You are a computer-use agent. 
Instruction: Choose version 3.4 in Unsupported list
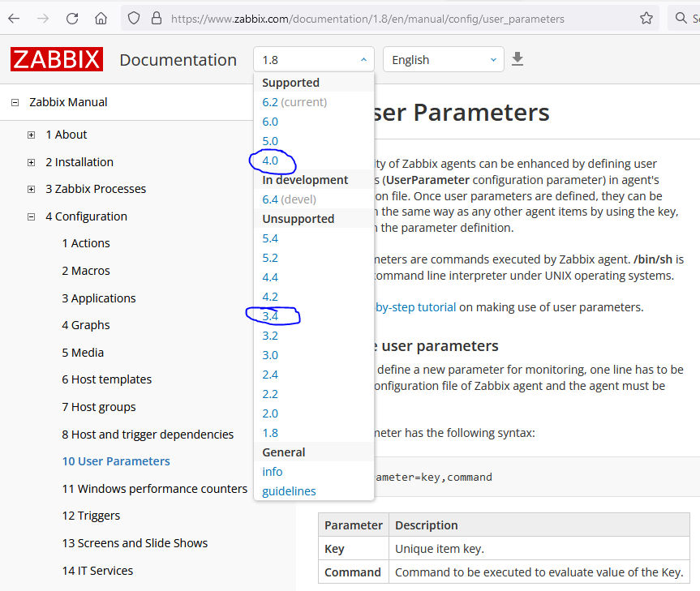[270, 316]
